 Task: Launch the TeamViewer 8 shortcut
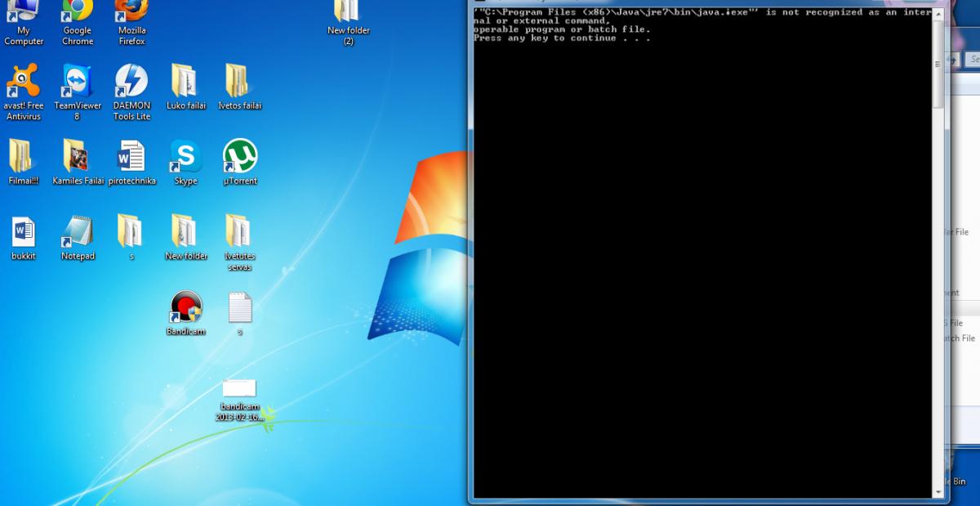[x=78, y=82]
